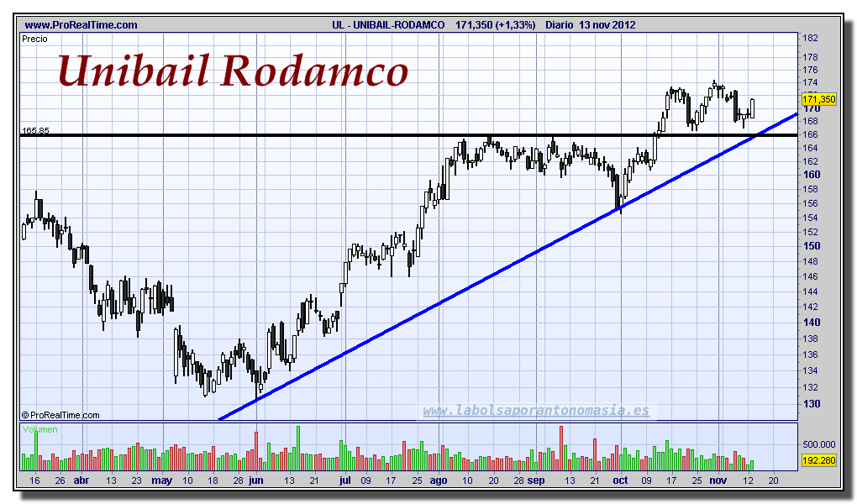This screenshot has height=504, width=857.
Task: Select the Diario timeframe label
Action: click(559, 25)
